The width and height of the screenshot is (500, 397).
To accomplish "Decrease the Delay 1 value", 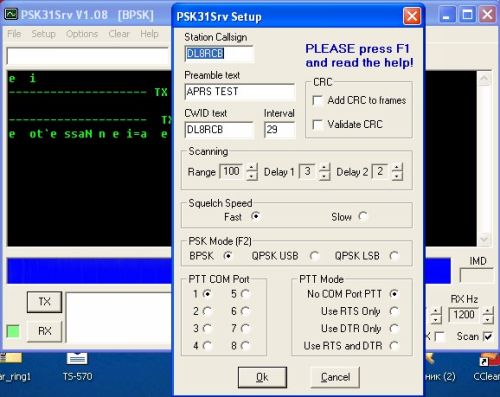I will [x=325, y=176].
